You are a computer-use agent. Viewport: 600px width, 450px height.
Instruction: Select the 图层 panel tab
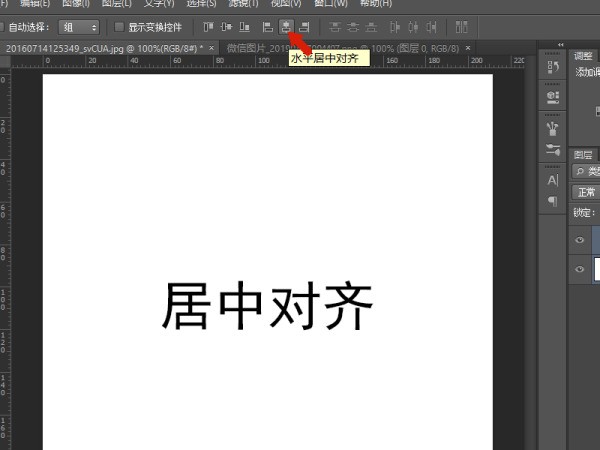(583, 154)
